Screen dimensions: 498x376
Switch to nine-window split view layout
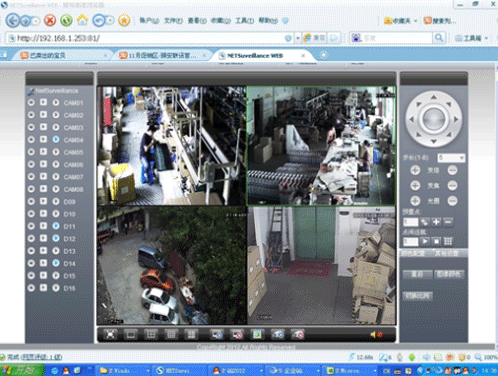[x=171, y=334]
